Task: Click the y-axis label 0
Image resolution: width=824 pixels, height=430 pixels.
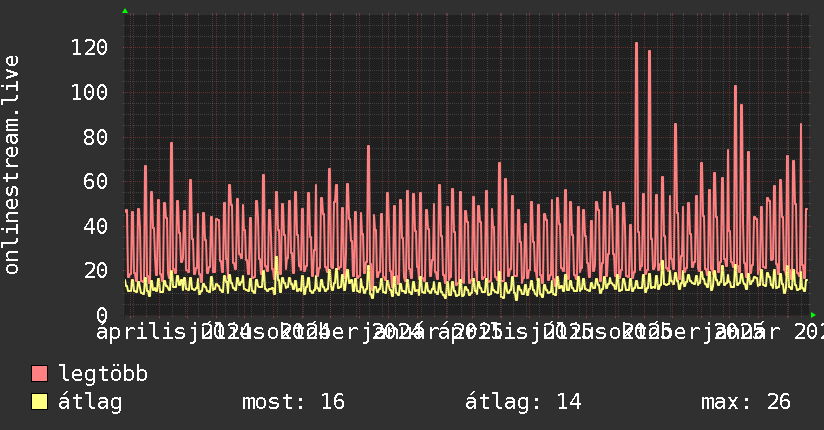Action: (x=102, y=315)
